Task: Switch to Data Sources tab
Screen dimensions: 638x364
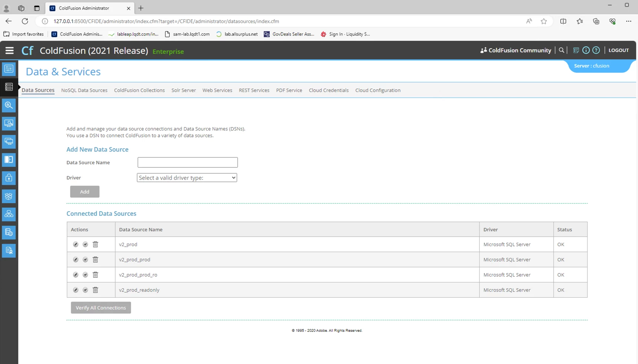Action: (38, 90)
